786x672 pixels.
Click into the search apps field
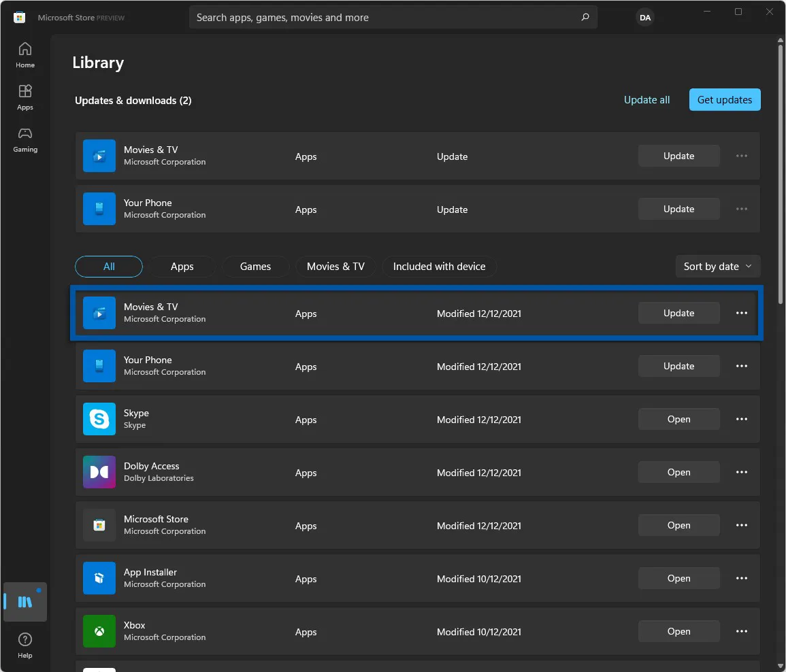point(381,18)
